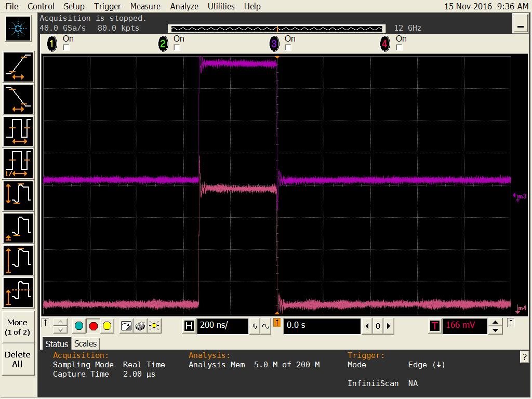Click the m4 ground reference marker

(x=521, y=309)
